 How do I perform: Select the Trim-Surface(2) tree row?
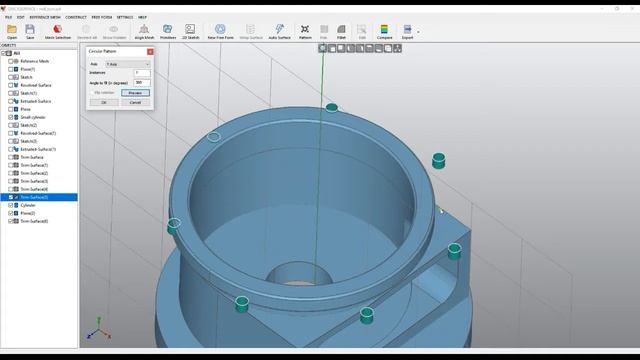(39, 173)
